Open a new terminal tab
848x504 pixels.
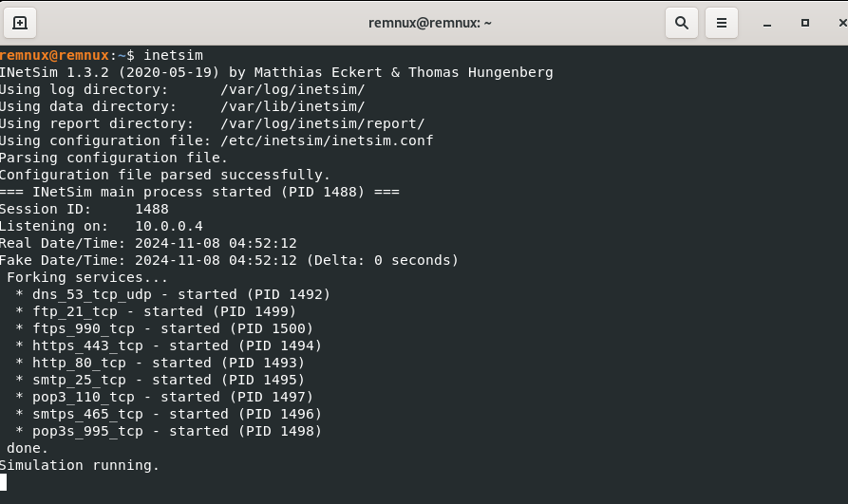[20, 23]
